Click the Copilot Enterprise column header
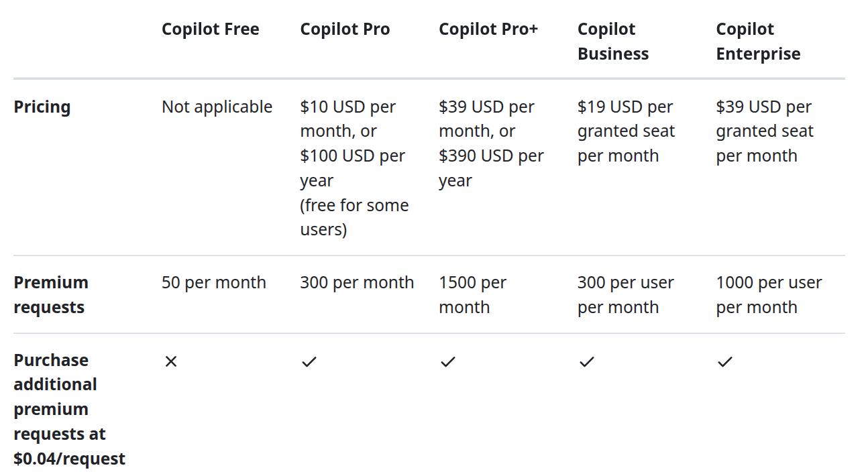The image size is (868, 476). click(758, 42)
